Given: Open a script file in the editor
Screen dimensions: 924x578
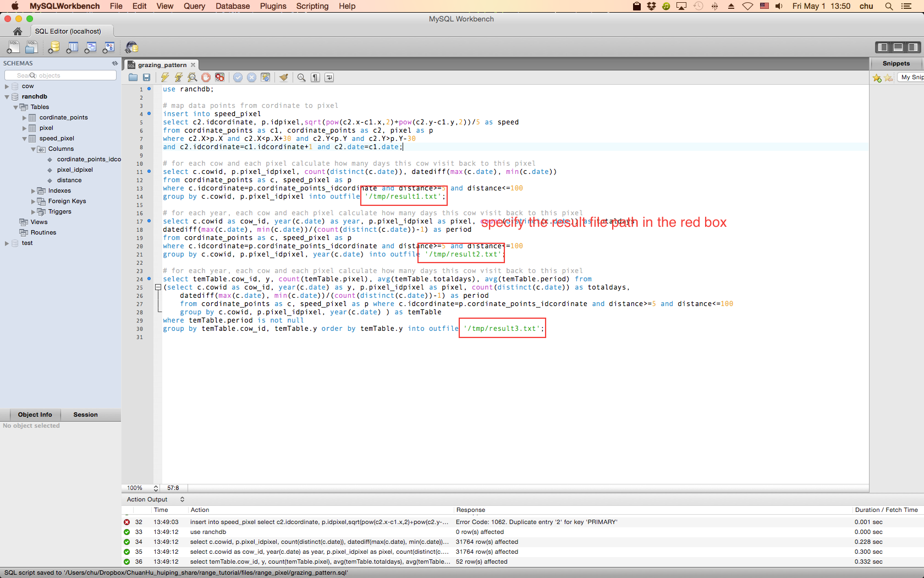Looking at the screenshot, I should (133, 78).
